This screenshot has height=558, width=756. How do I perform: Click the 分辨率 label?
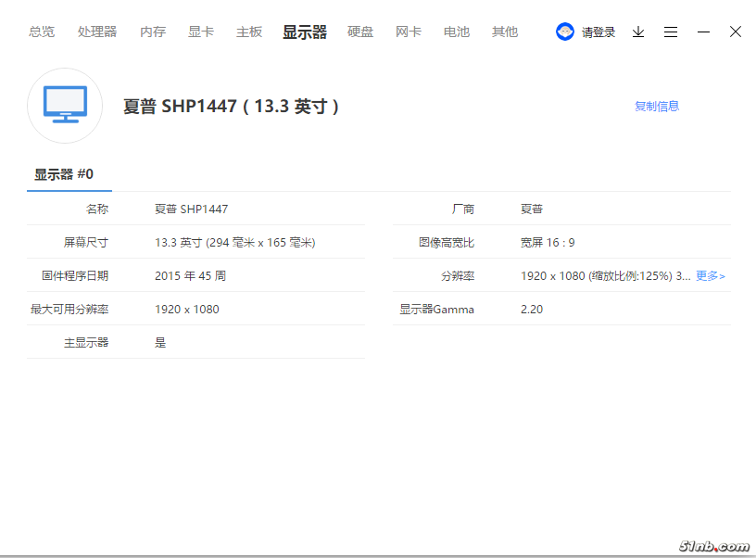point(458,276)
